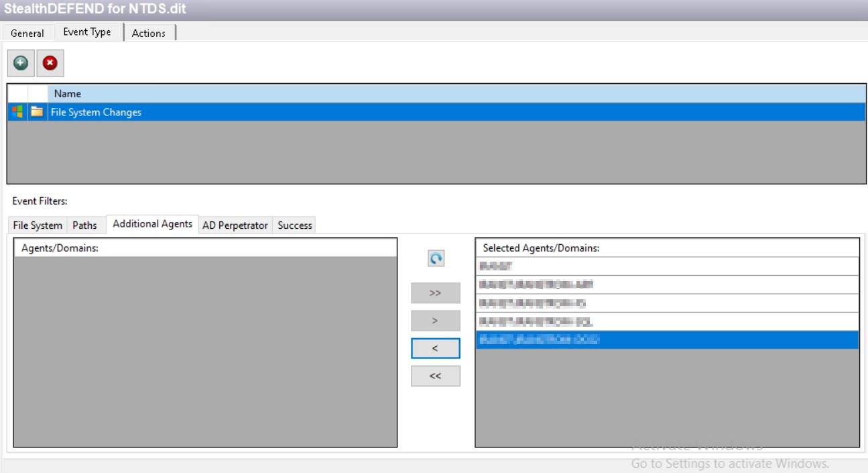This screenshot has width=868, height=473.
Task: Click the remove all (<<) button
Action: 435,376
